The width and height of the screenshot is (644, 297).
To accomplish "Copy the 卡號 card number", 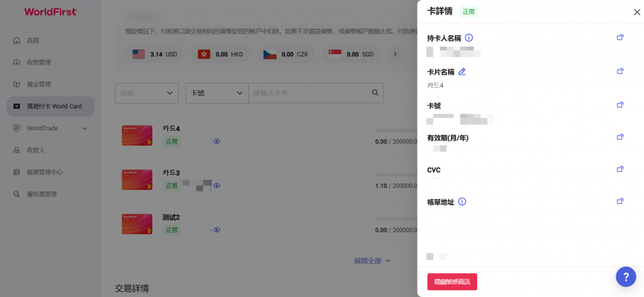I will tap(620, 105).
